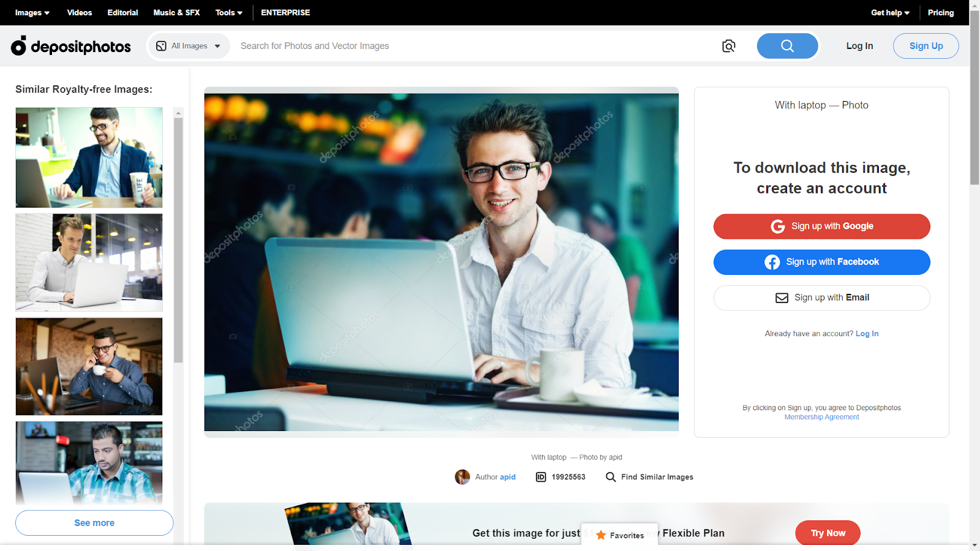This screenshot has width=980, height=551.
Task: Click Find Similar Images link
Action: 657,477
